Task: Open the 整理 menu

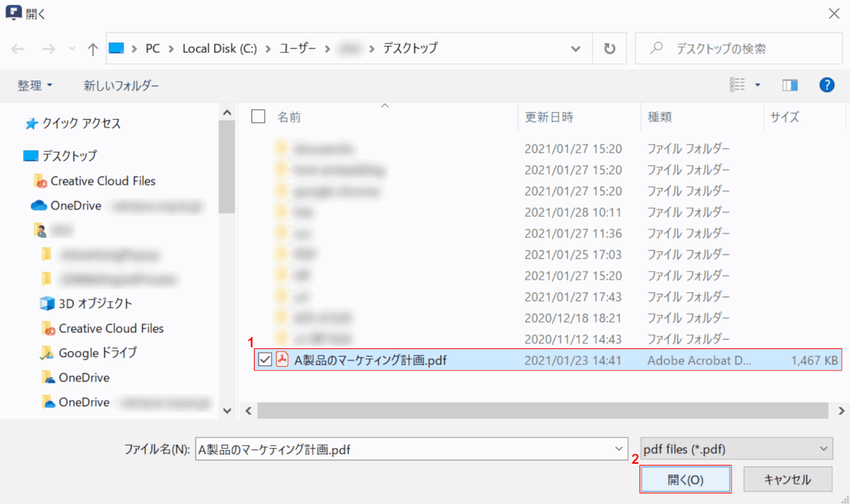Action: [35, 86]
